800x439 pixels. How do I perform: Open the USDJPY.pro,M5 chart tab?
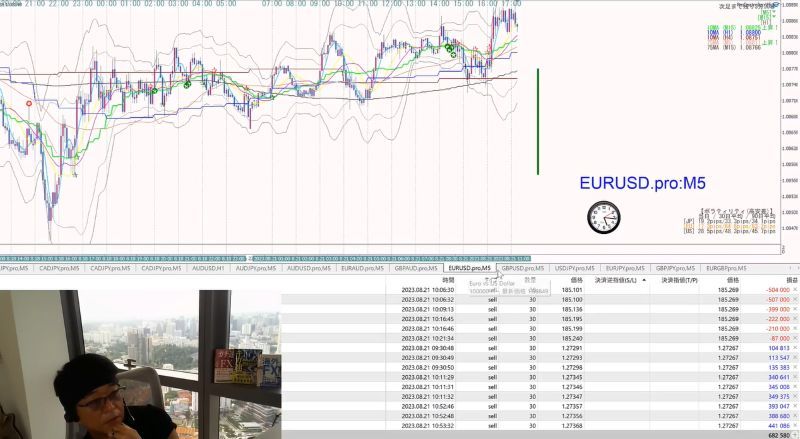click(x=574, y=268)
